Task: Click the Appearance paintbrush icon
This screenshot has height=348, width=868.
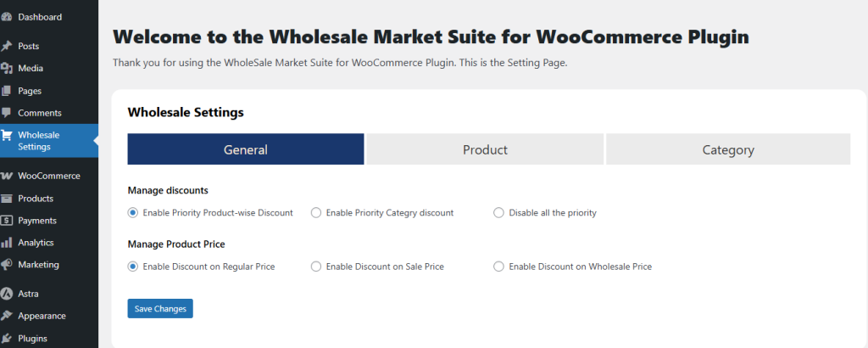Action: pos(7,316)
